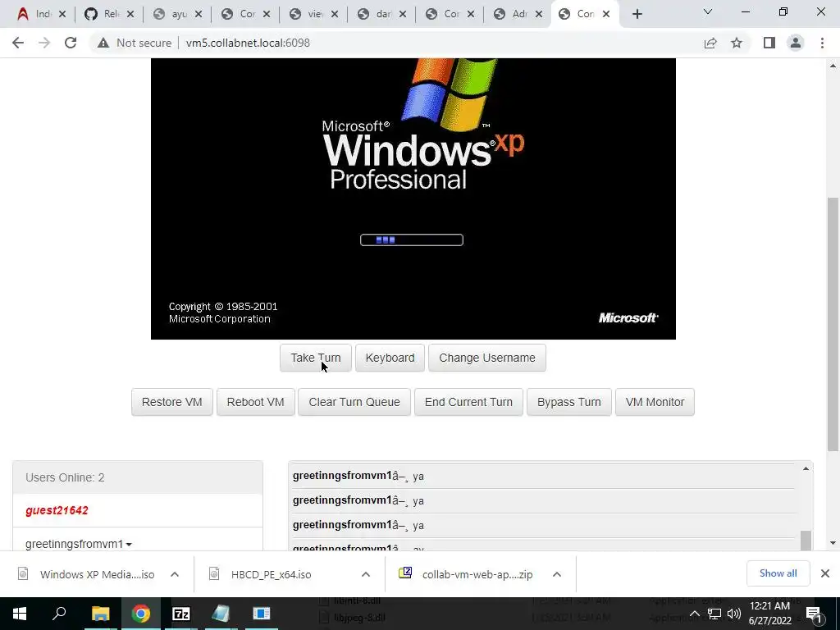Image resolution: width=840 pixels, height=630 pixels.
Task: Open the on-screen Keyboard button
Action: pos(390,358)
